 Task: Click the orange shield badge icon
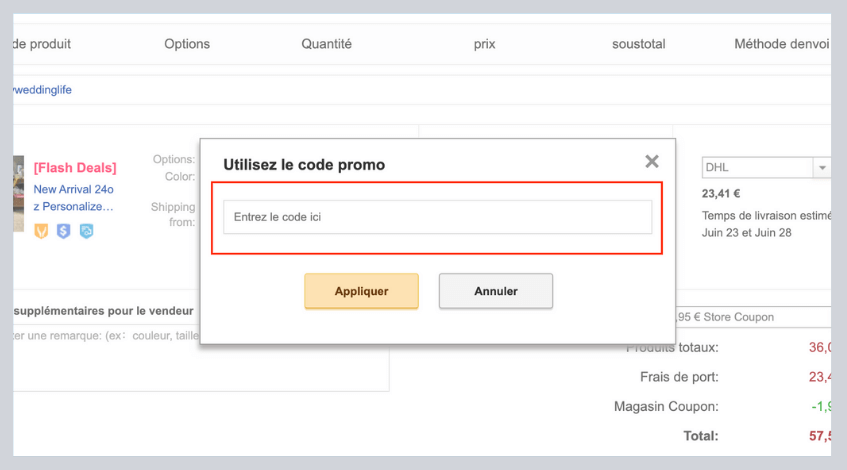pyautogui.click(x=41, y=231)
